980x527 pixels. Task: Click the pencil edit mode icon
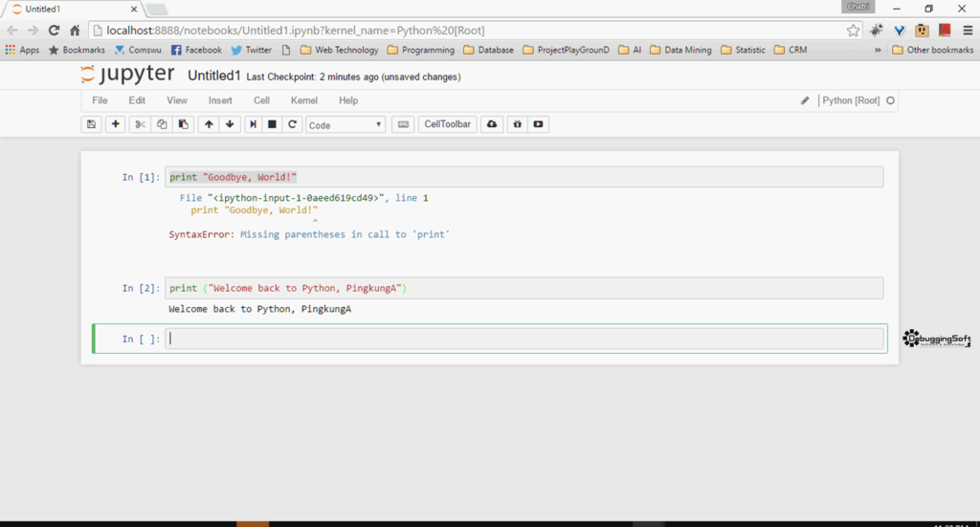point(805,100)
